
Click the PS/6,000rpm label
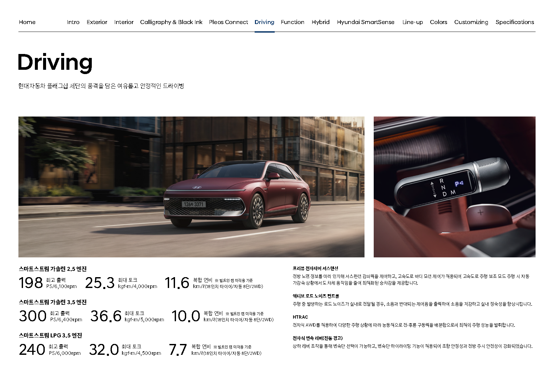65,353
